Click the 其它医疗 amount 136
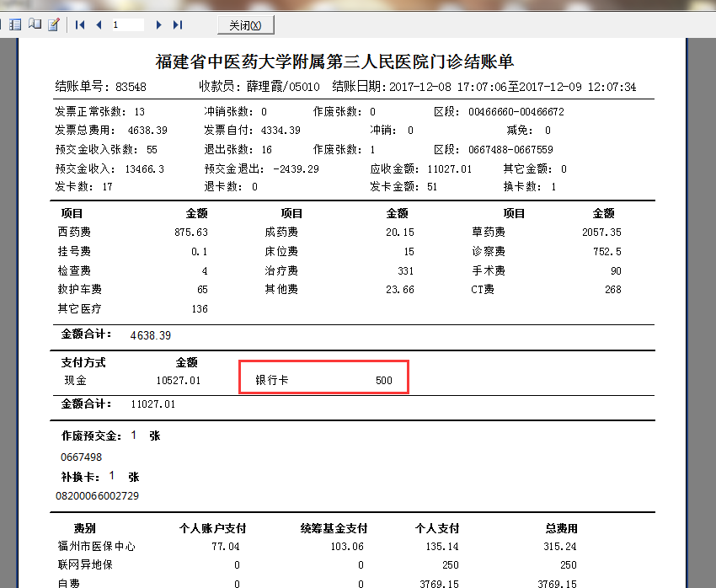The image size is (716, 588). click(200, 309)
